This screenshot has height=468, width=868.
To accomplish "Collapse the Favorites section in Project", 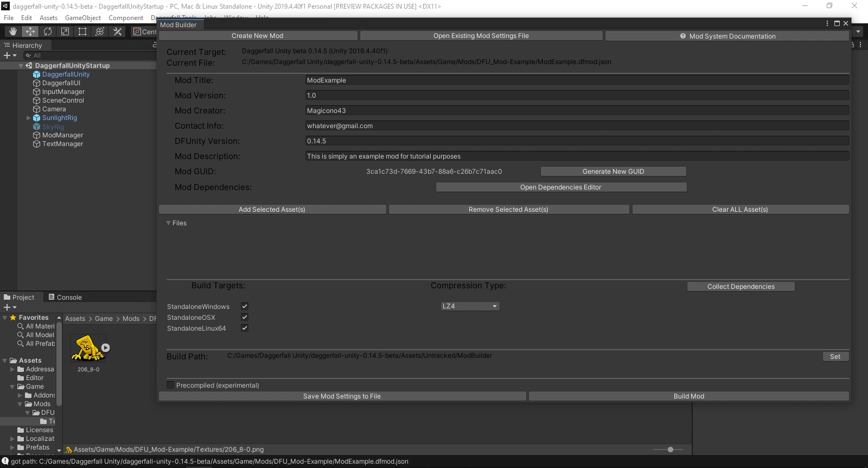I will pyautogui.click(x=5, y=318).
